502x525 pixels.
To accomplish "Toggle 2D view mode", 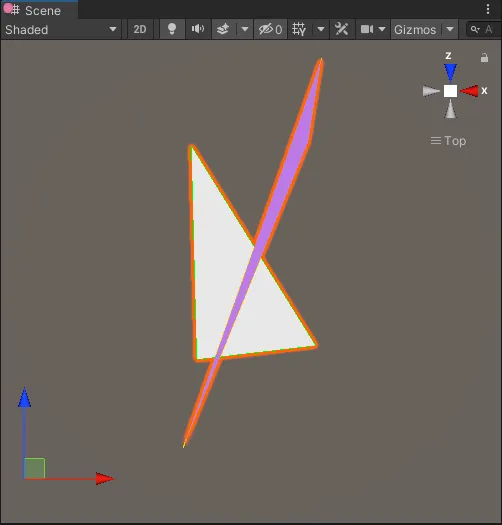I will (x=140, y=29).
